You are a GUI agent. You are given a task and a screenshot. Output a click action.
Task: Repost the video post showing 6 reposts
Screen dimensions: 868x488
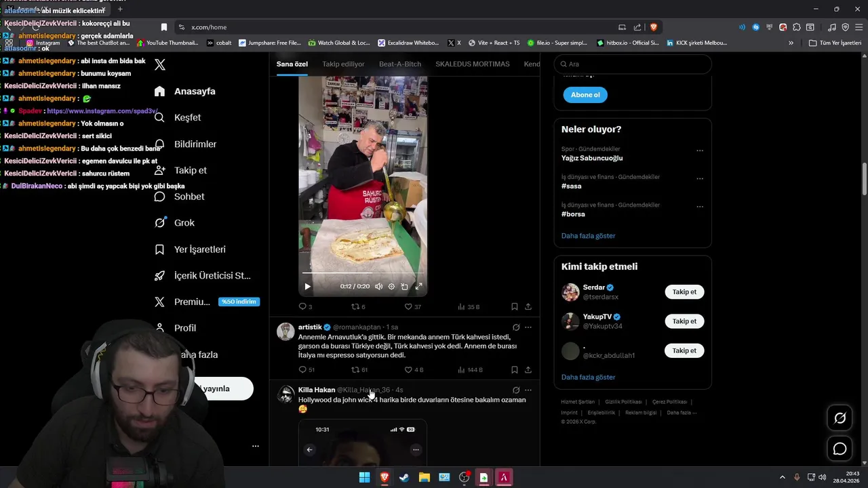pos(358,306)
